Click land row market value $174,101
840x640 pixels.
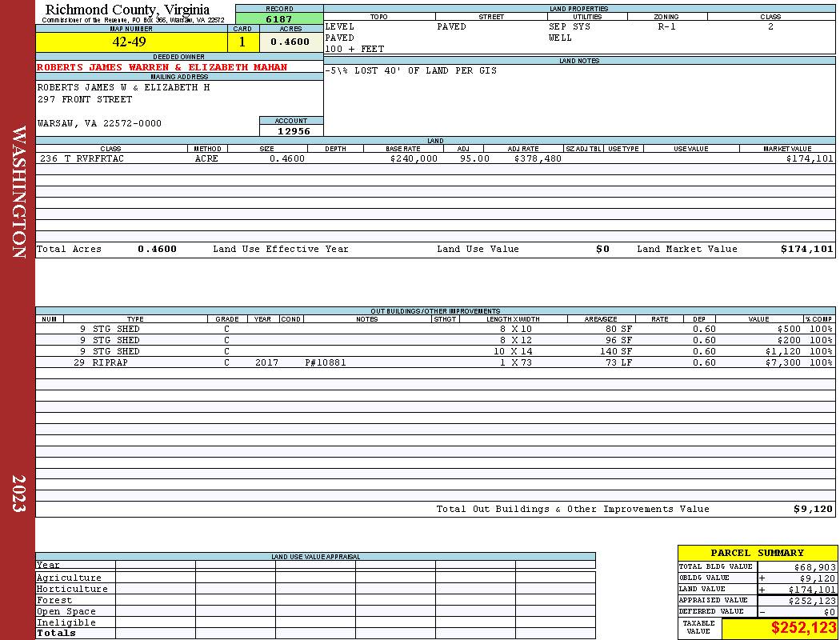pyautogui.click(x=810, y=158)
